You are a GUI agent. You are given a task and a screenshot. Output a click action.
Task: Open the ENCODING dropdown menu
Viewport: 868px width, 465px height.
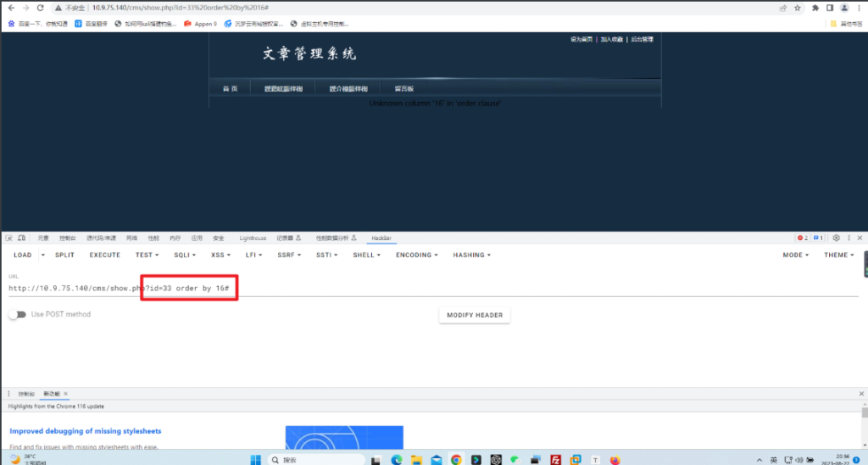tap(416, 255)
